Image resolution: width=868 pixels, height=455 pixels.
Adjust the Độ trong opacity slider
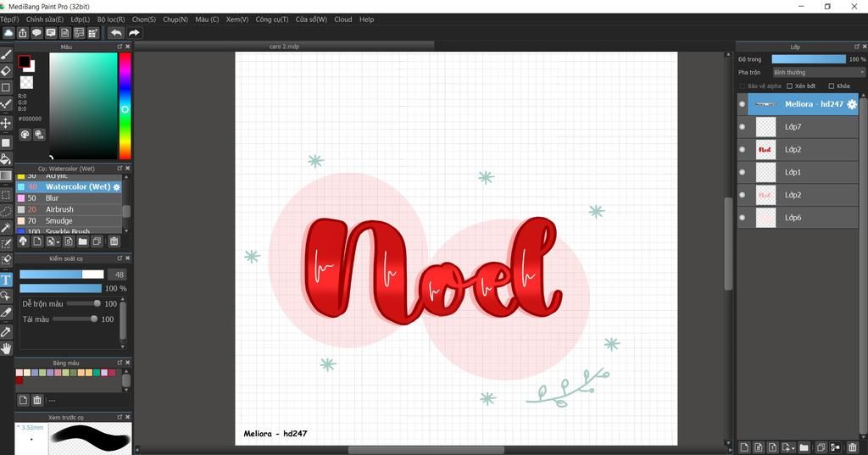808,59
